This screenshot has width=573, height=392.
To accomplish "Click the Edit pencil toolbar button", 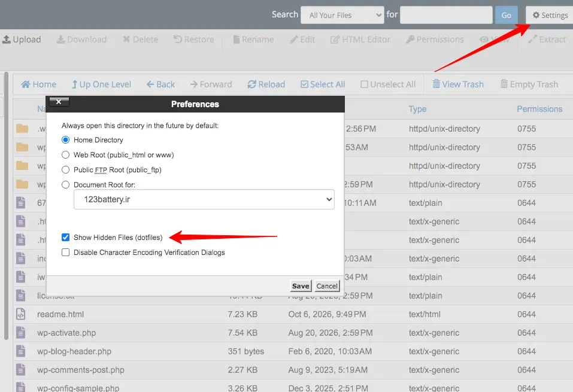I will coord(302,39).
